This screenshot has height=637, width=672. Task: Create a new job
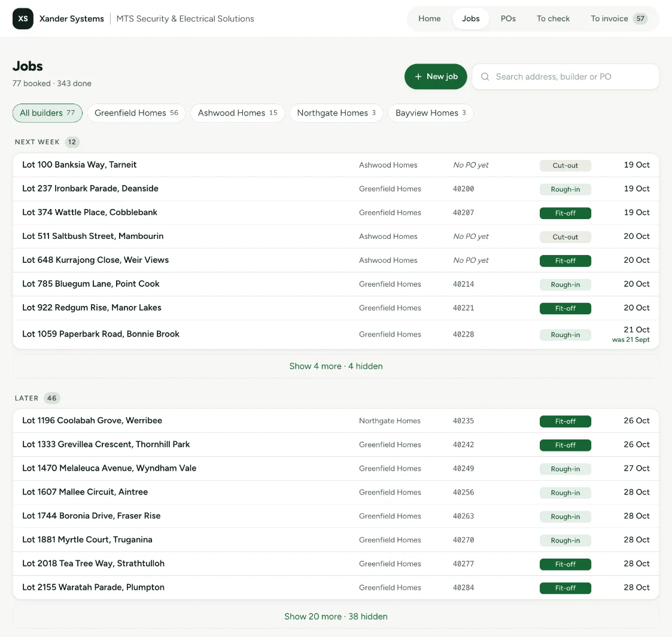point(436,77)
